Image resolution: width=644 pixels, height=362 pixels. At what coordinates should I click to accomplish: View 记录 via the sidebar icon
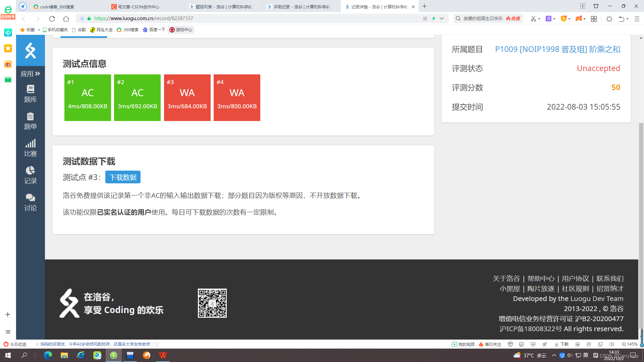pos(31,174)
